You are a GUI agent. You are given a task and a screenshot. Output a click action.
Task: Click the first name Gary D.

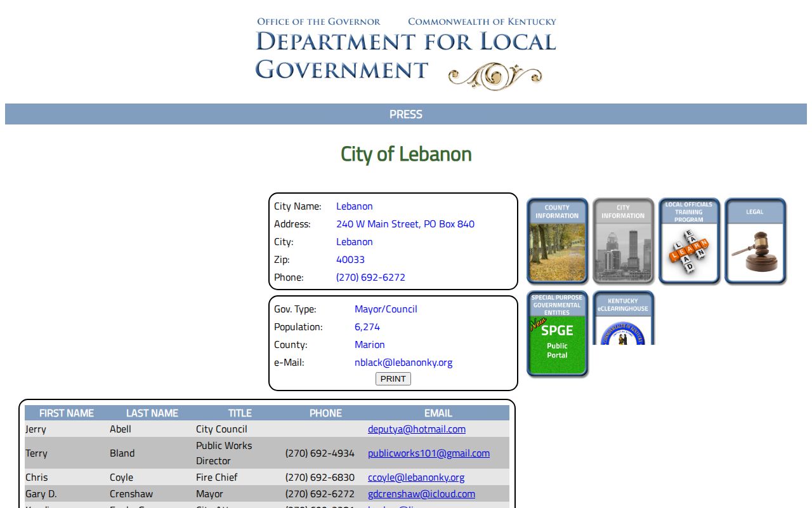(41, 494)
